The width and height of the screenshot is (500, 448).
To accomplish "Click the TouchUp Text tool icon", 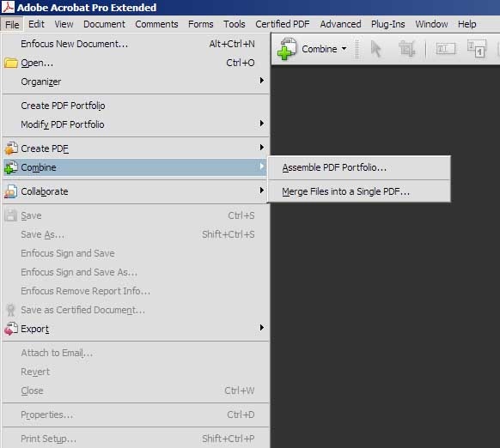I will coord(446,49).
